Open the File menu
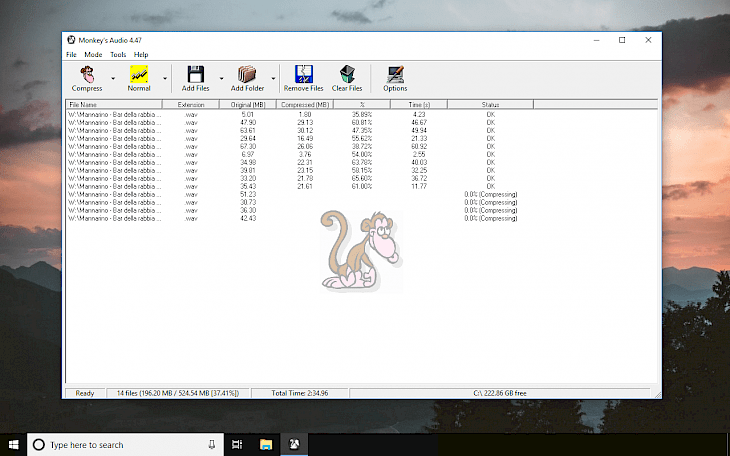Screen dimensions: 730x456 click(x=71, y=54)
